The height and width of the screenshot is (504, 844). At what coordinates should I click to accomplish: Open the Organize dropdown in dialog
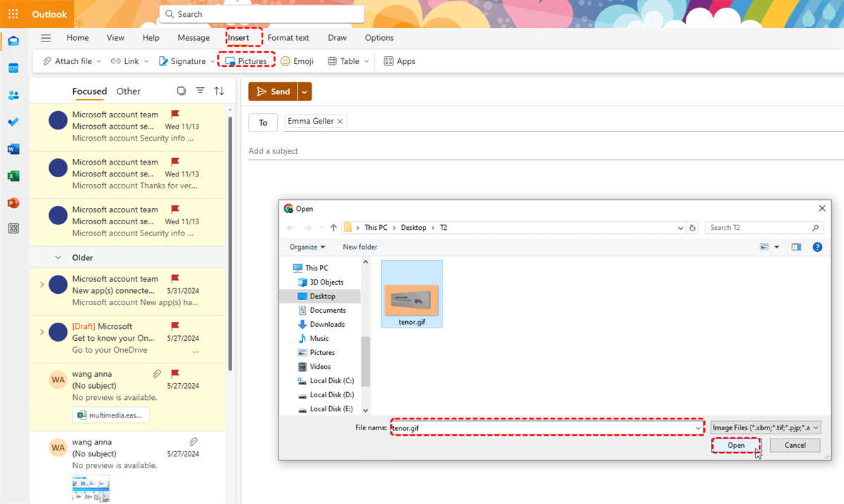[307, 247]
